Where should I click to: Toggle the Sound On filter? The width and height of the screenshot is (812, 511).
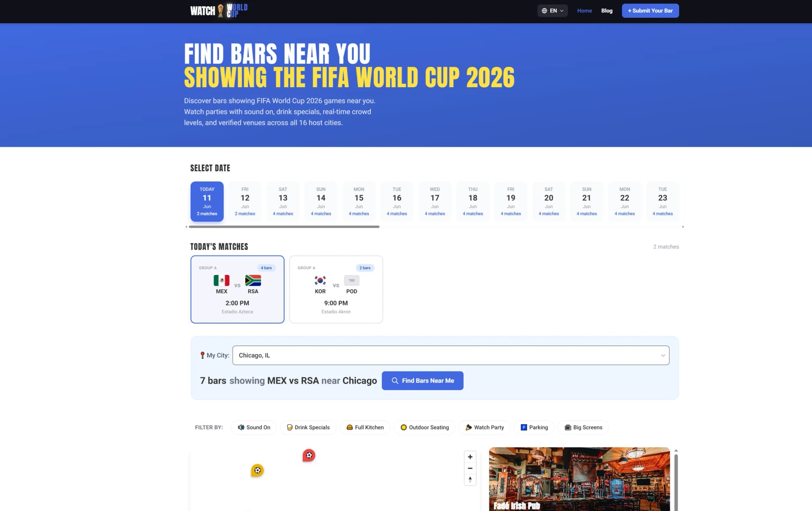[254, 427]
